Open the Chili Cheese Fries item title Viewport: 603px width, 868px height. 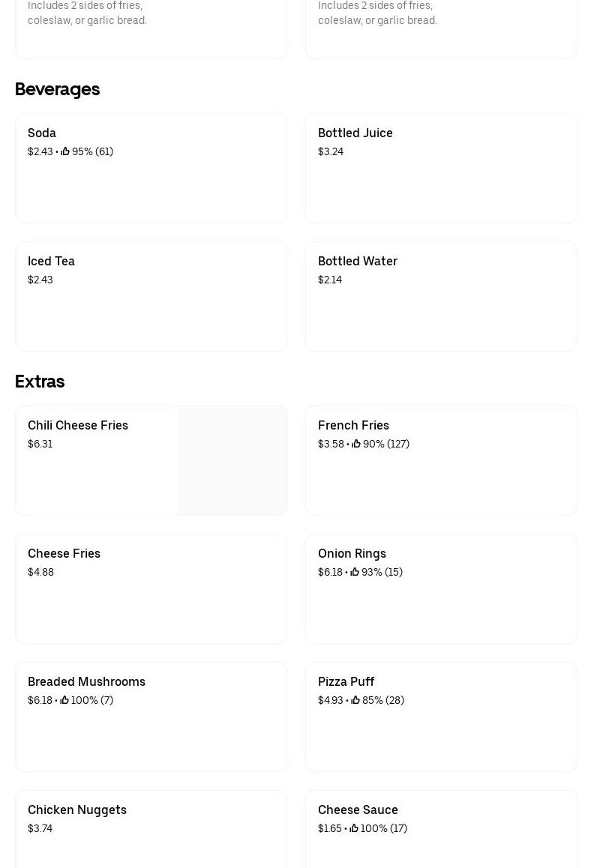pos(78,425)
